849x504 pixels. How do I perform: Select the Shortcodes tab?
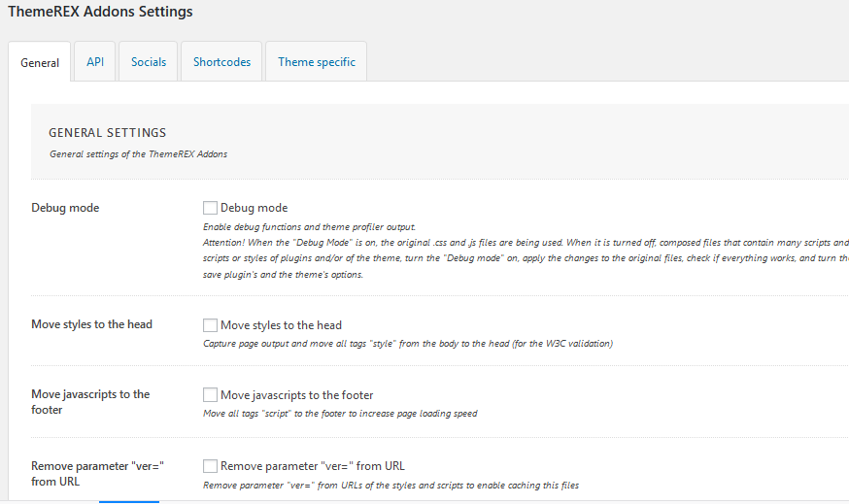pos(221,61)
